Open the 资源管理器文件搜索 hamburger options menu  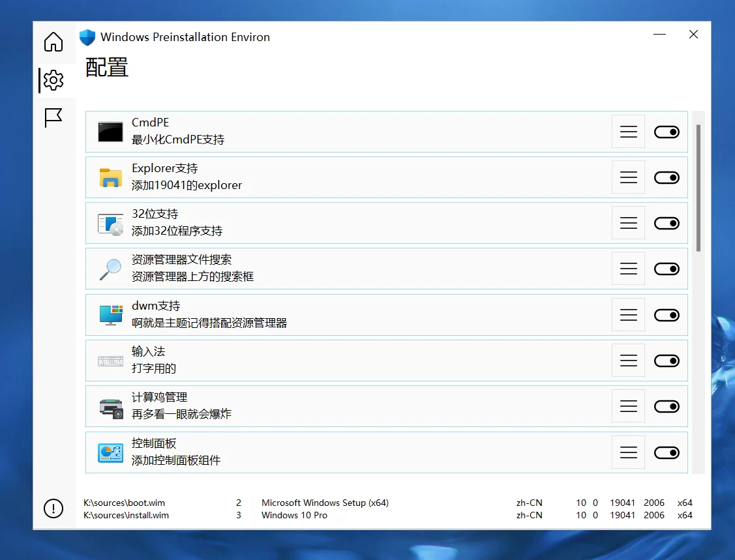point(628,269)
